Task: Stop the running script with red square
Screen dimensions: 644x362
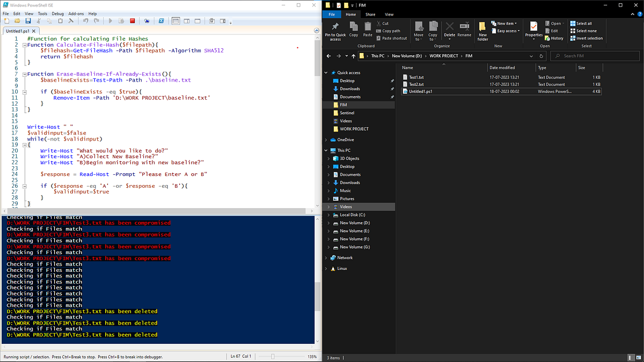Action: (132, 21)
